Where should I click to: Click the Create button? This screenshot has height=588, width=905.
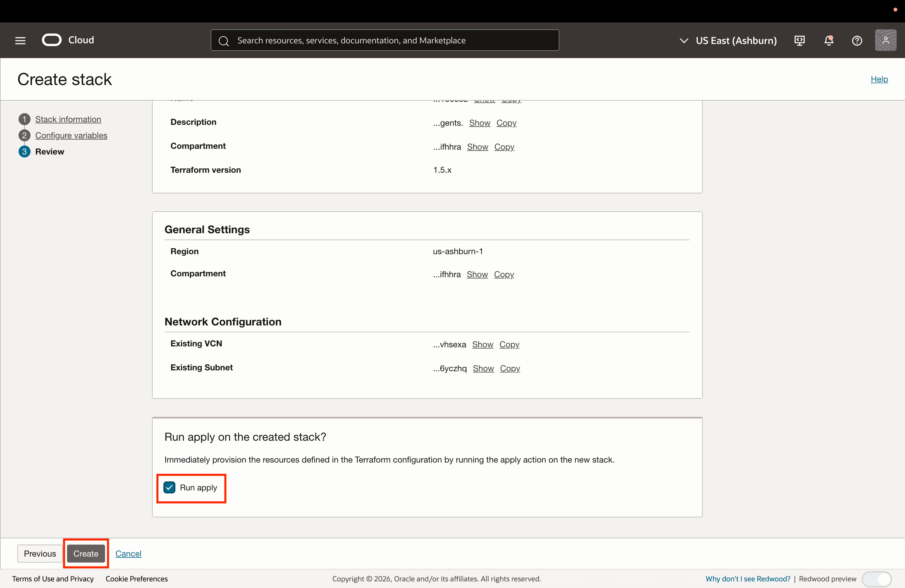pos(86,553)
